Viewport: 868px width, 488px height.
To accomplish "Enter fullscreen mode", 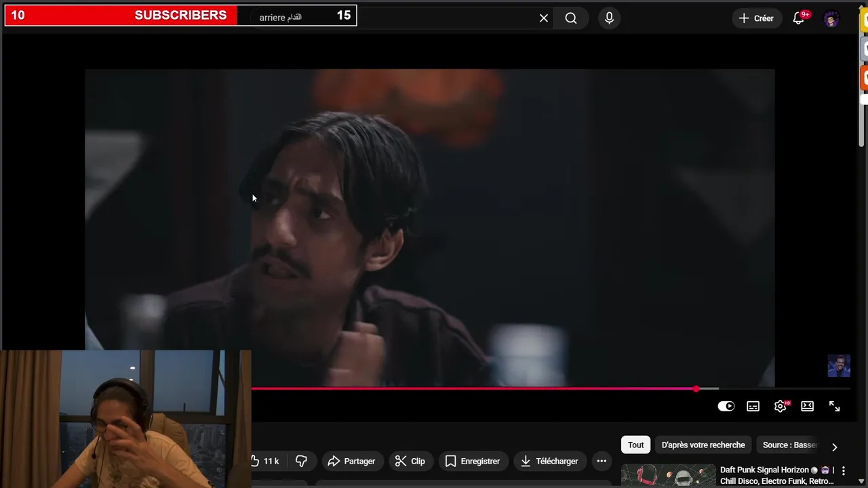I will click(835, 406).
